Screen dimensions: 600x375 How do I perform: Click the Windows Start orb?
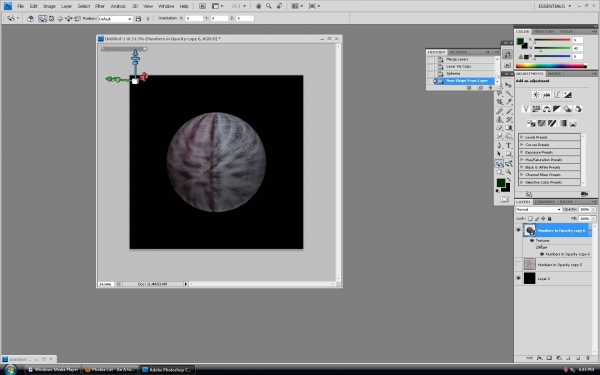coord(10,370)
